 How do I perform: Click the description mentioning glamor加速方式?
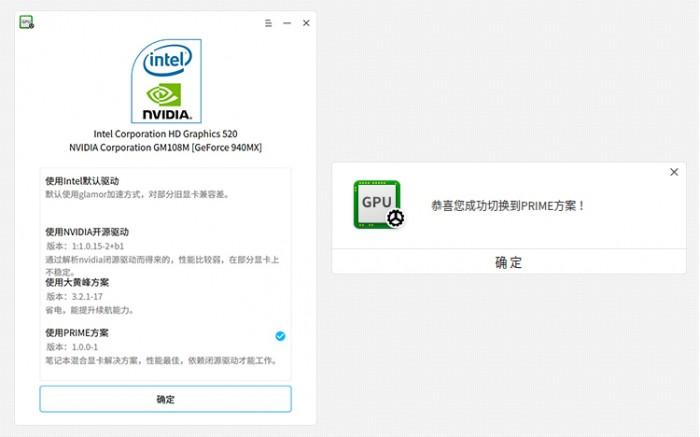tap(138, 195)
